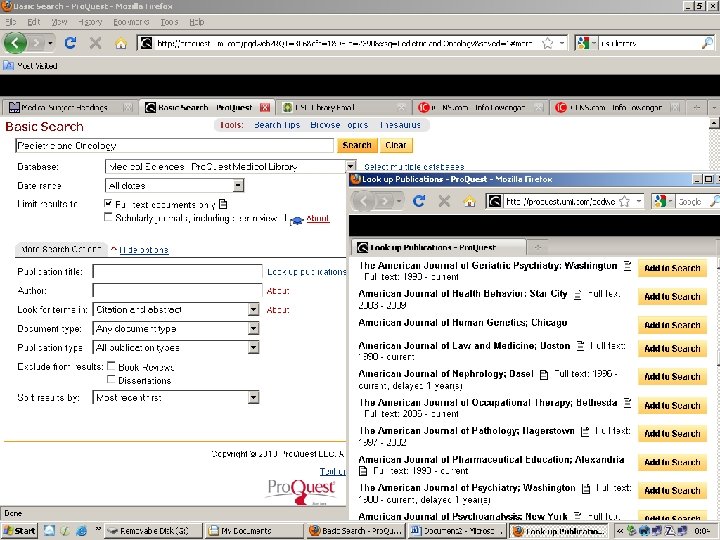Open the History menu
The height and width of the screenshot is (540, 720).
point(90,22)
